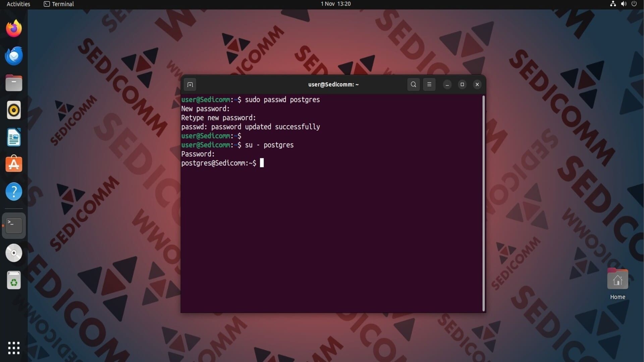This screenshot has width=644, height=362.
Task: Open the disc media icon in dock
Action: click(x=14, y=253)
